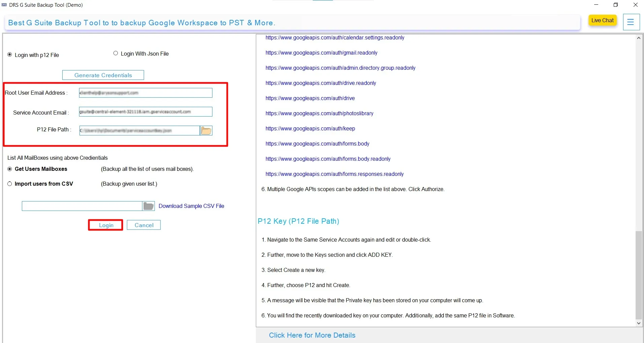Viewport: 644px width, 343px height.
Task: Minimize the DRS G Suite Backup window
Action: [x=596, y=5]
